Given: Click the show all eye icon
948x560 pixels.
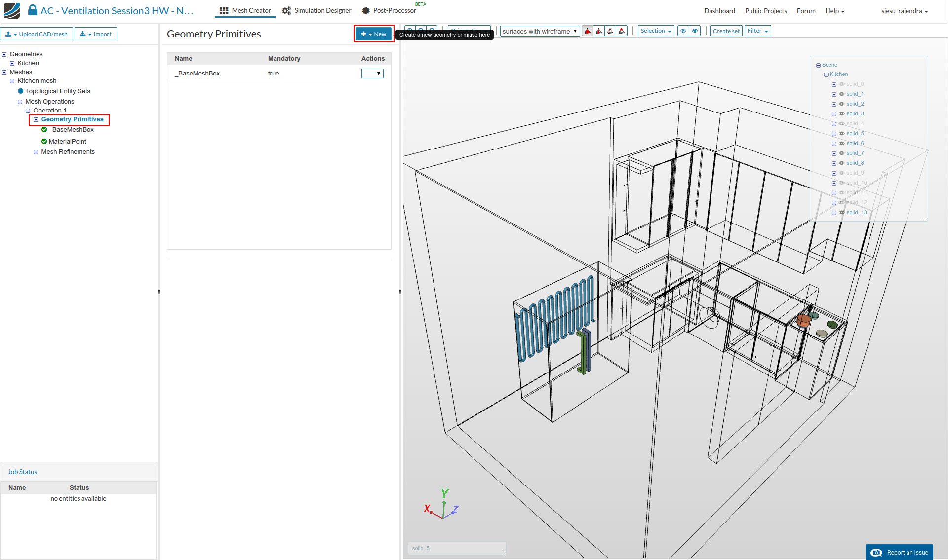Looking at the screenshot, I should tap(695, 31).
